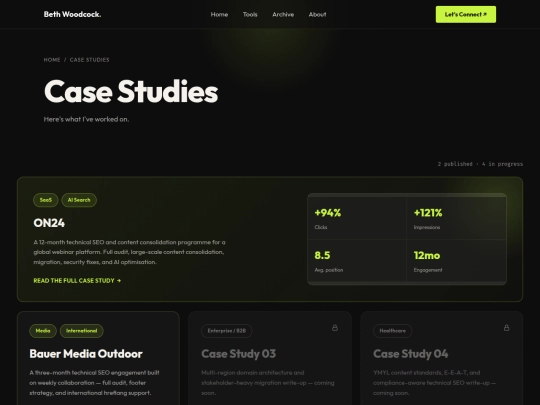Screen dimensions: 540x405
Task: Click the Case Study 04 title
Action: point(411,354)
